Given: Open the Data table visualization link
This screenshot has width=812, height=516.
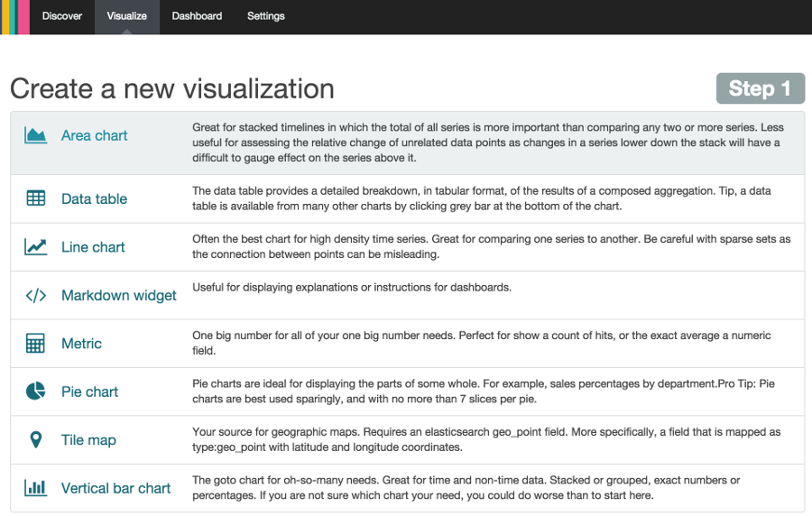Looking at the screenshot, I should pos(94,198).
